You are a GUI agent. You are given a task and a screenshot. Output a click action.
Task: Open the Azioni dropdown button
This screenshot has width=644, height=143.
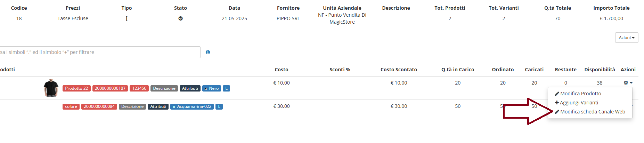click(x=627, y=38)
